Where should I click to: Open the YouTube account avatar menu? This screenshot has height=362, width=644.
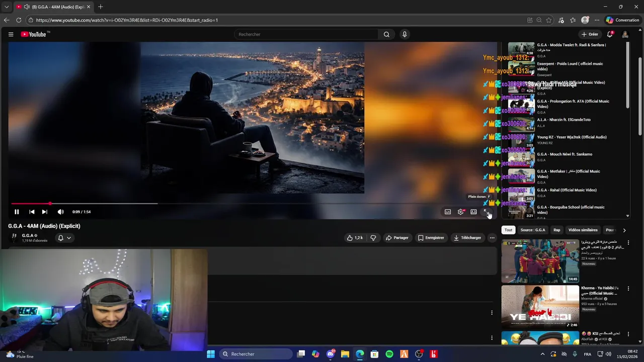(625, 34)
